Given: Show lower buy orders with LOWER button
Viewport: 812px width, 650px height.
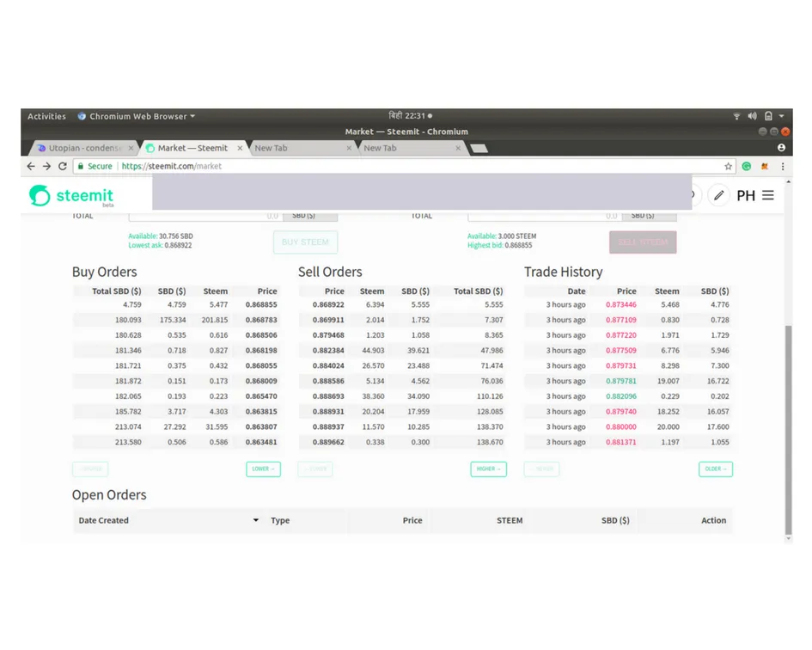Looking at the screenshot, I should (x=263, y=469).
